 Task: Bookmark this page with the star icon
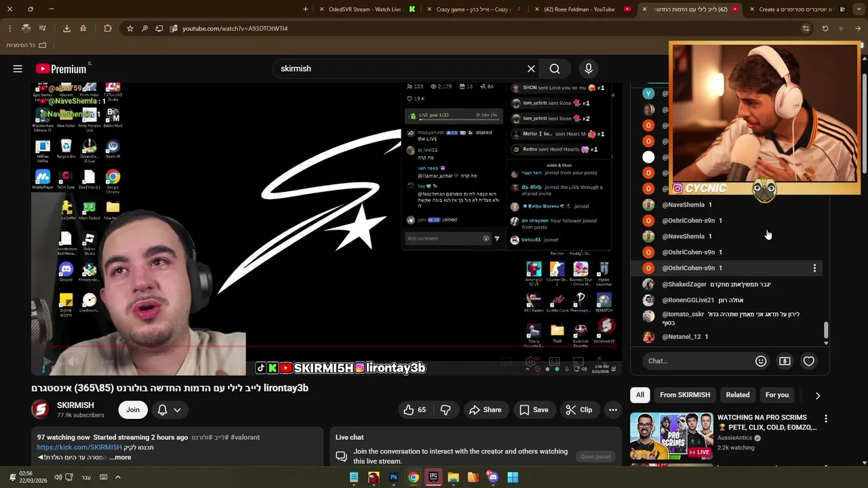point(130,28)
